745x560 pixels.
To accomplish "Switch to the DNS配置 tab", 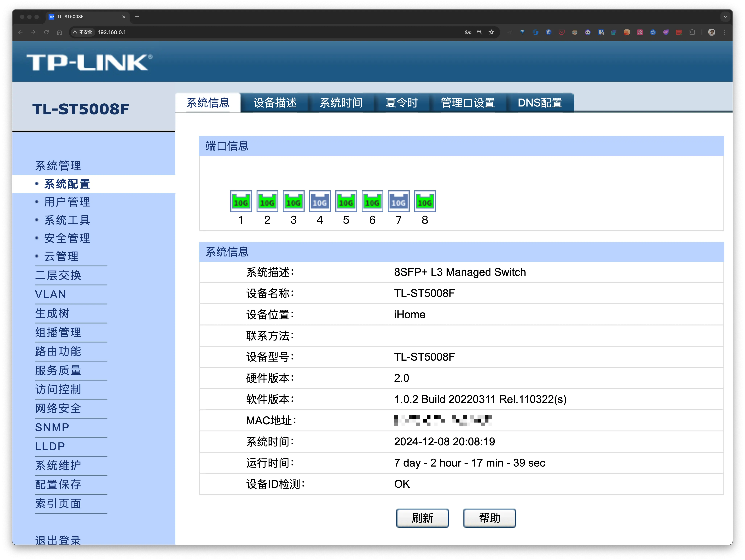I will click(540, 103).
